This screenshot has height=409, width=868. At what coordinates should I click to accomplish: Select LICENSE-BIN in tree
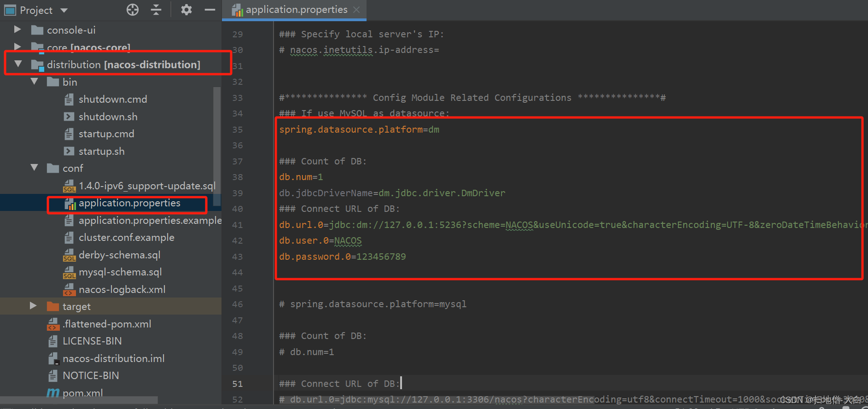[x=92, y=341]
